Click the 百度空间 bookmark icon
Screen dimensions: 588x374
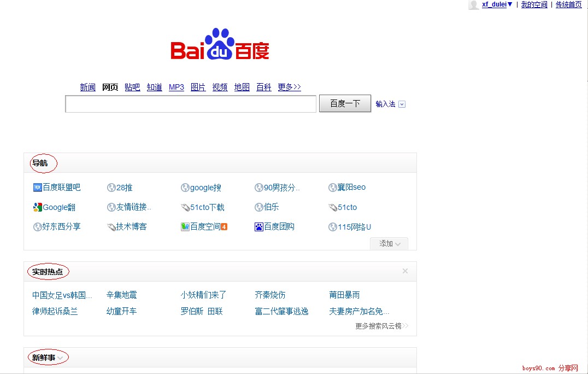[185, 227]
